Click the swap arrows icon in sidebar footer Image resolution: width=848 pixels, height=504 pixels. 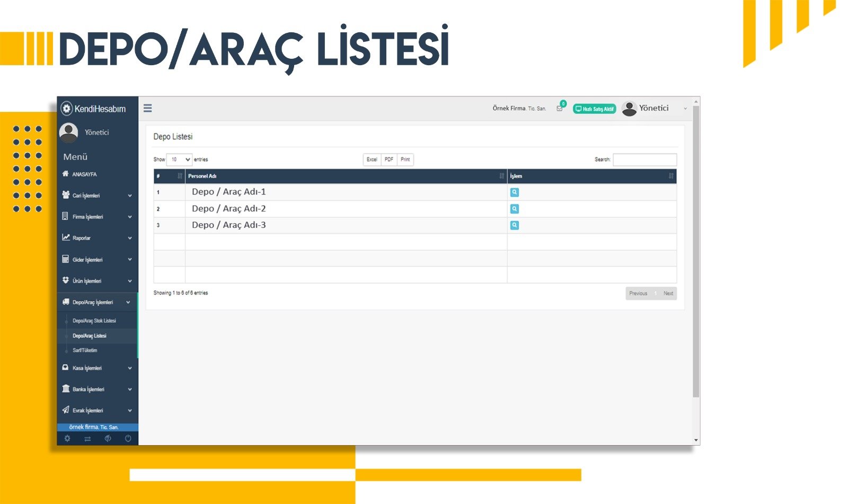click(x=87, y=438)
